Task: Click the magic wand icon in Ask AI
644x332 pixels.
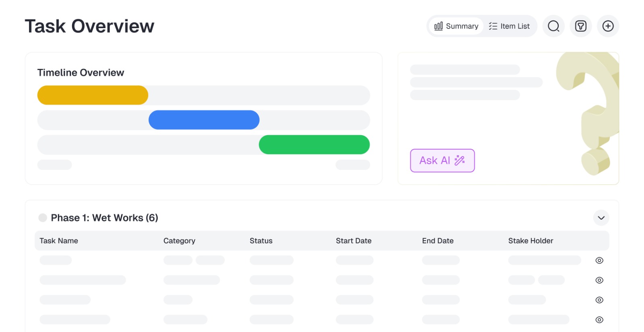Action: point(458,160)
